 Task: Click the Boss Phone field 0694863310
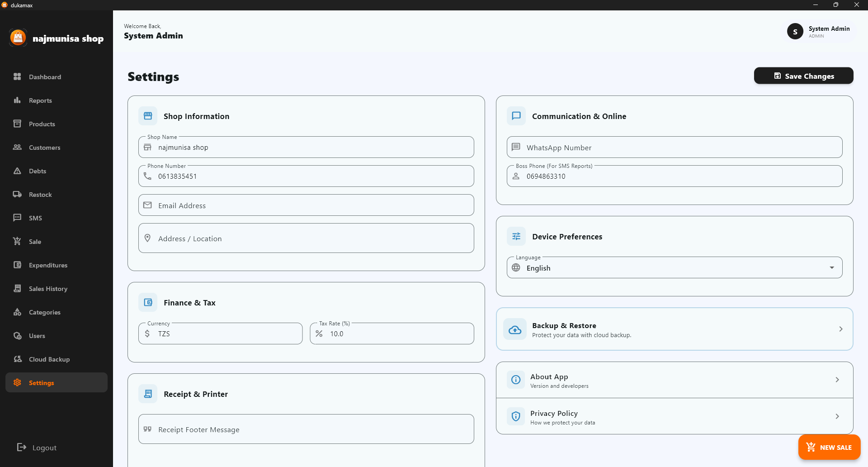(675, 176)
